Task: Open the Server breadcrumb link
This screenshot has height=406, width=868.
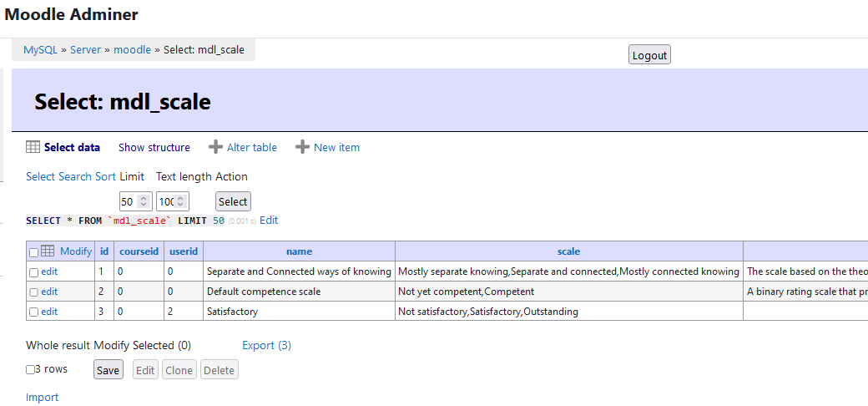Action: click(85, 50)
